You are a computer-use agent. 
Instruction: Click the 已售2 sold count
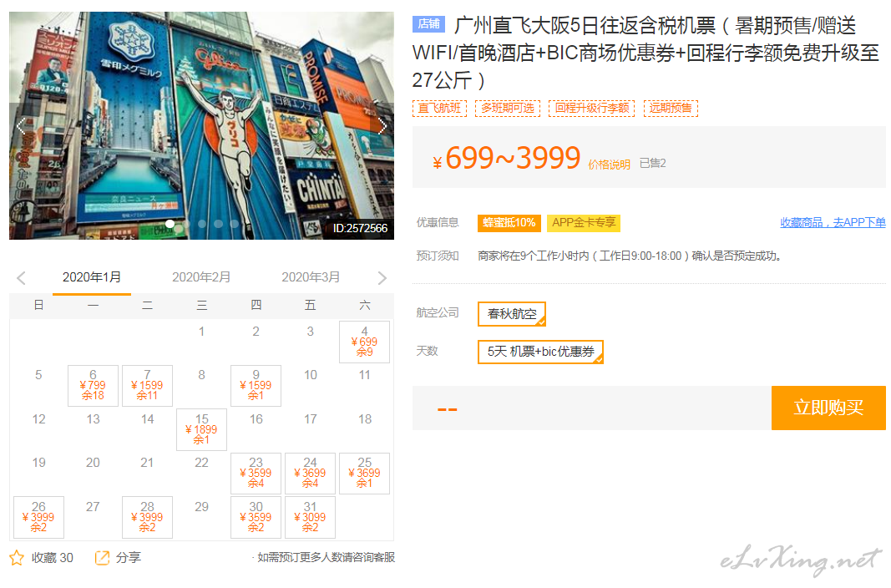(x=652, y=164)
